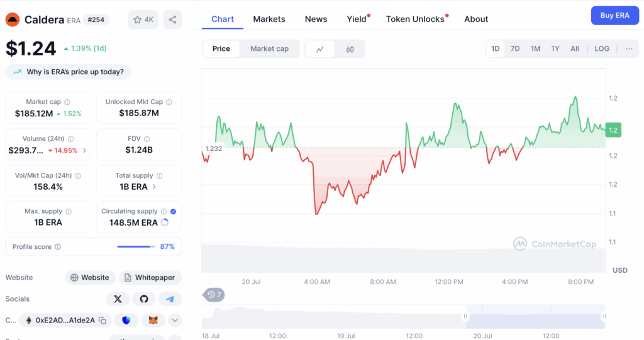Open the Token Unlocks tab
Screen dimensions: 644x340
coord(415,19)
